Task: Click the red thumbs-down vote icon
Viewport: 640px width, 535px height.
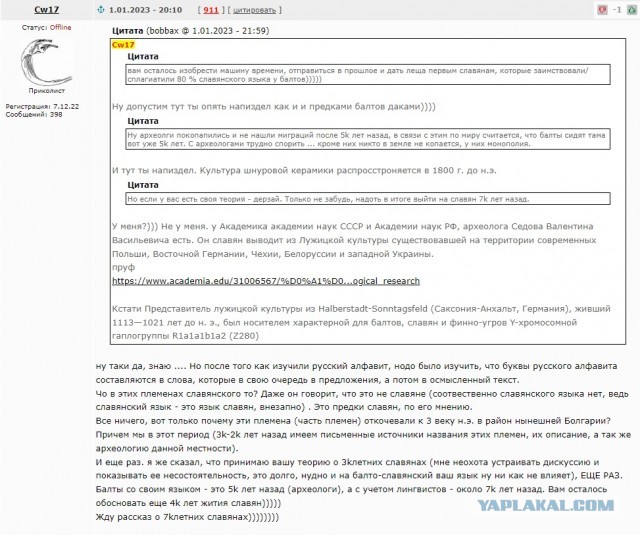Action: [602, 10]
